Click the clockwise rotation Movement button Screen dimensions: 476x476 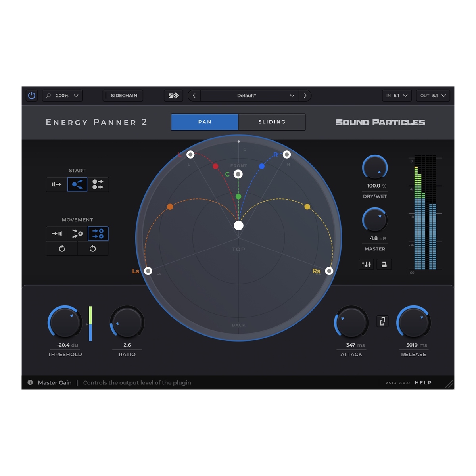point(62,249)
